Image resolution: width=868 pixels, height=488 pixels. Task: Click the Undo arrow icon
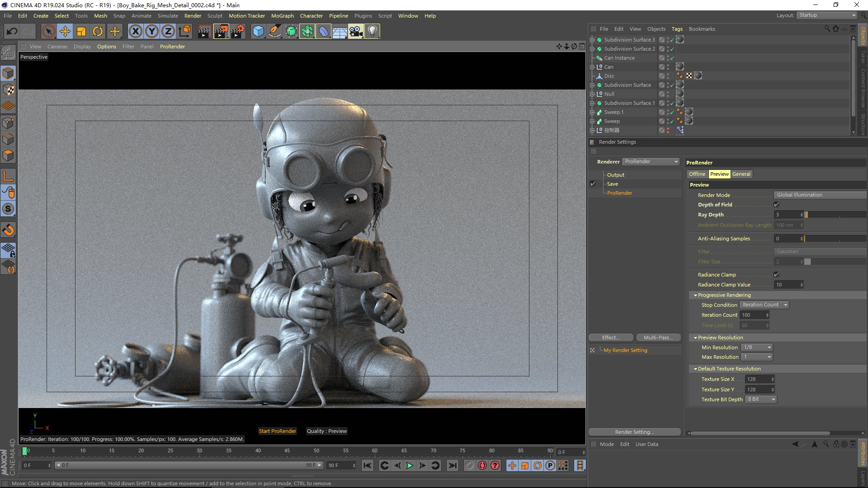[12, 32]
